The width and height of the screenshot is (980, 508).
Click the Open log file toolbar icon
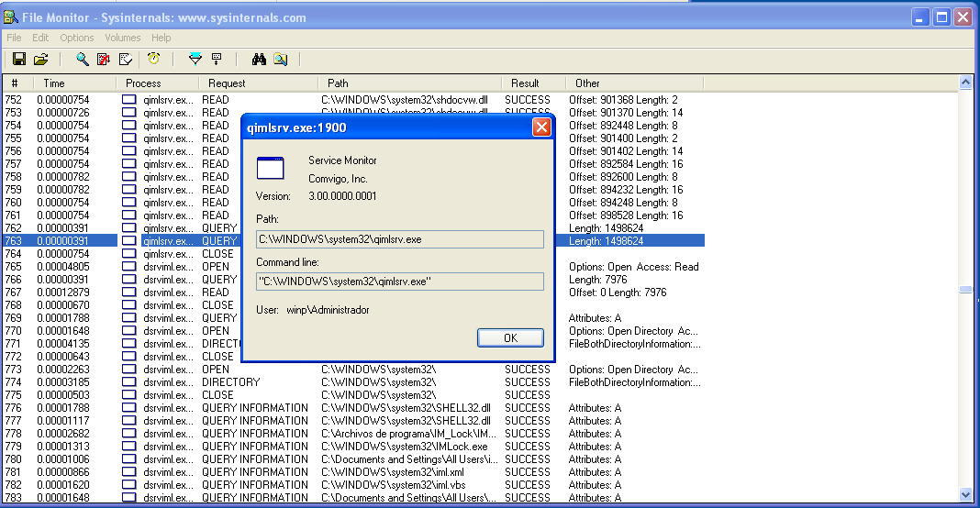pyautogui.click(x=40, y=59)
